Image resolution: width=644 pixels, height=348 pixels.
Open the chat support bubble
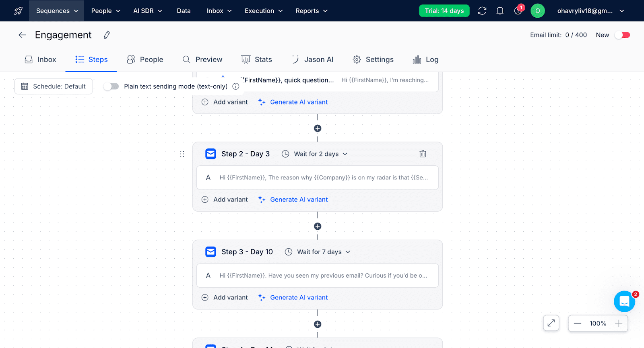[624, 301]
